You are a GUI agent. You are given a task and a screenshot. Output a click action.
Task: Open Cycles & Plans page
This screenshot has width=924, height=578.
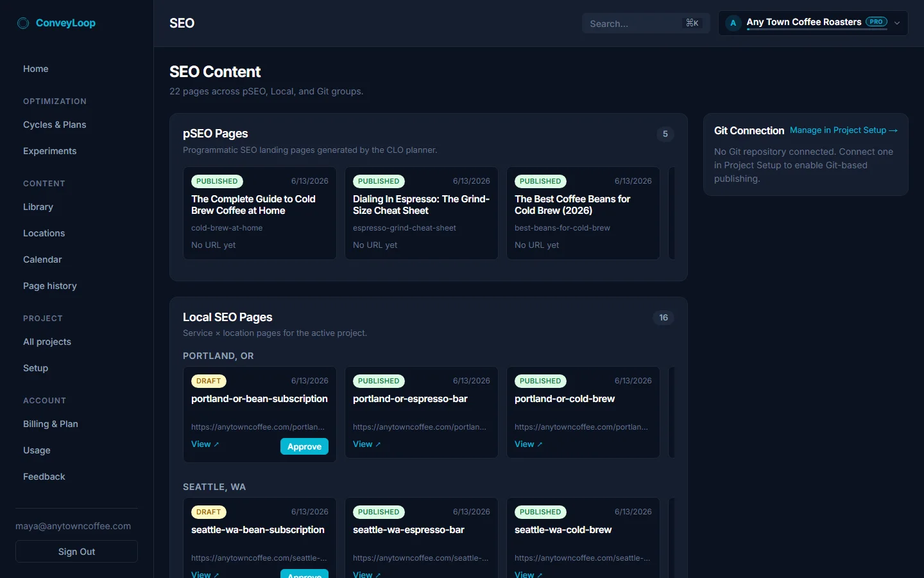tap(55, 125)
